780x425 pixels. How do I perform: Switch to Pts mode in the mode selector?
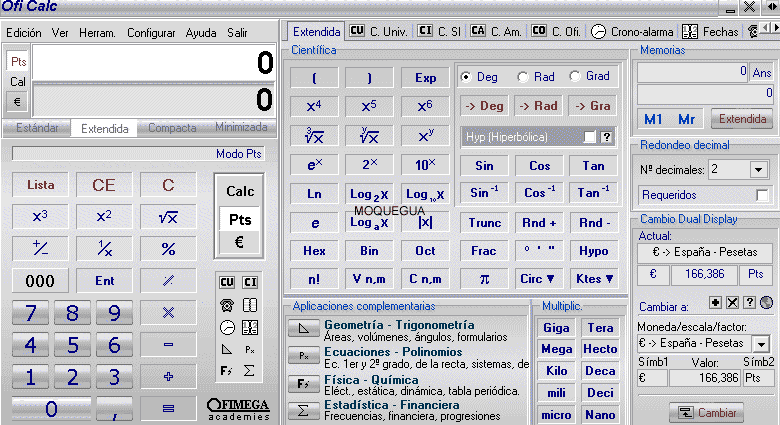(240, 219)
